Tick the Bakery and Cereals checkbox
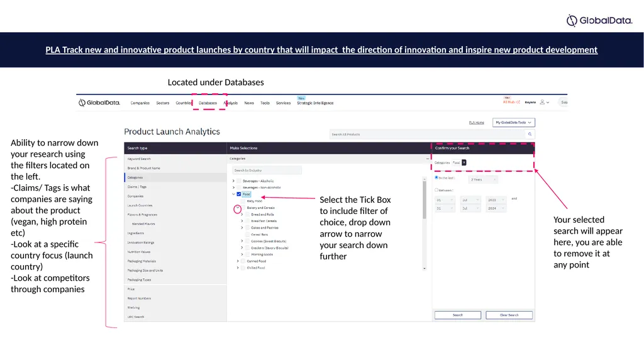 point(243,208)
